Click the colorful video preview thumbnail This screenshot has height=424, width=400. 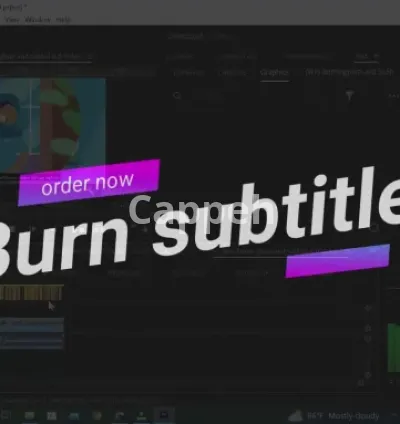tap(53, 125)
